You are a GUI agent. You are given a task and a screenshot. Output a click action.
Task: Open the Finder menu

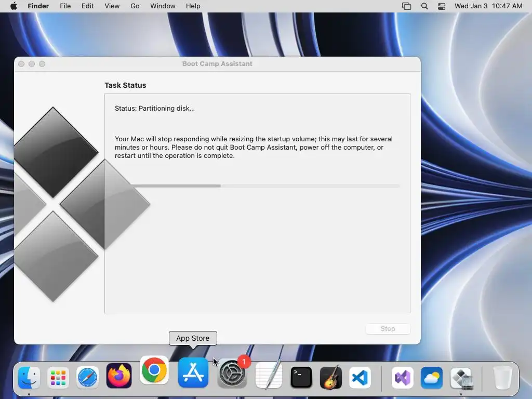click(38, 6)
